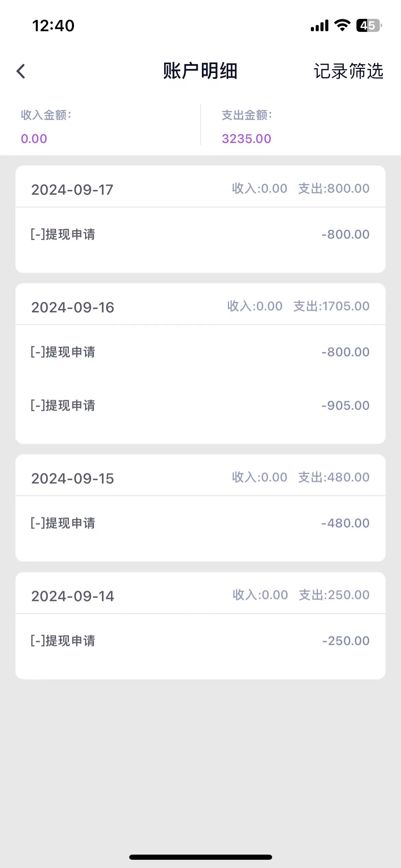The image size is (401, 868).
Task: Tap the 12:40 clock in status bar
Action: click(x=53, y=26)
